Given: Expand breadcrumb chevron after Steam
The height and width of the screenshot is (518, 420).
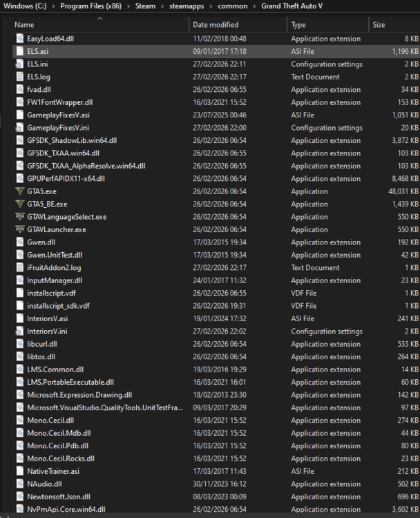Looking at the screenshot, I should pos(162,6).
